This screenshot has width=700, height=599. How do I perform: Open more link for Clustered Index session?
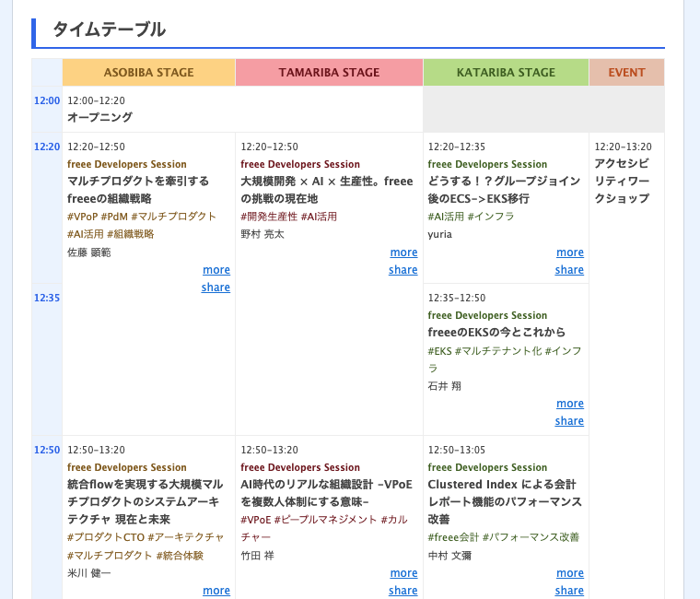point(570,573)
